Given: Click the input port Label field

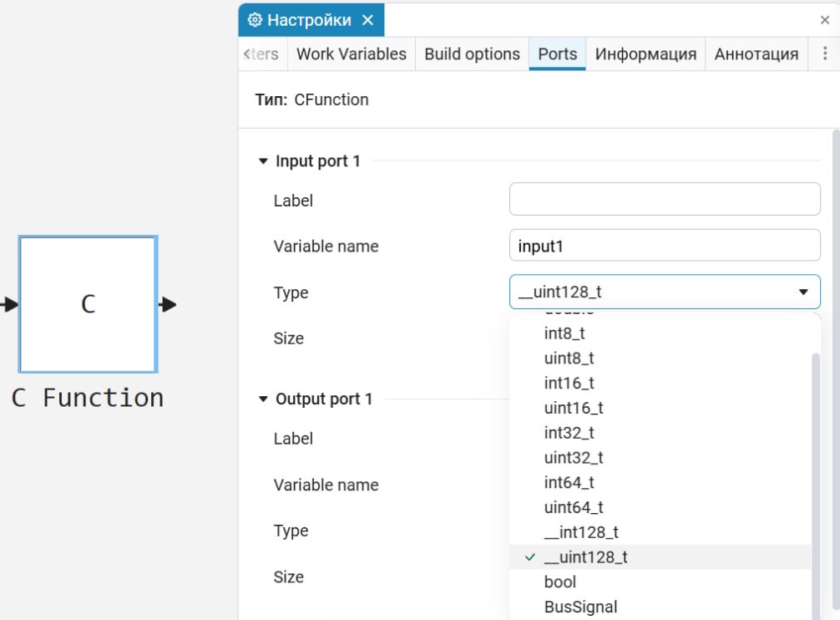Looking at the screenshot, I should [x=665, y=200].
